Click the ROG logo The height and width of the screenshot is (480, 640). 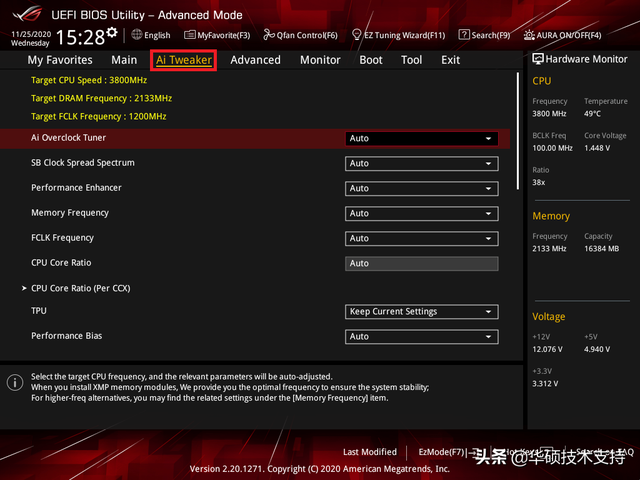[27, 14]
